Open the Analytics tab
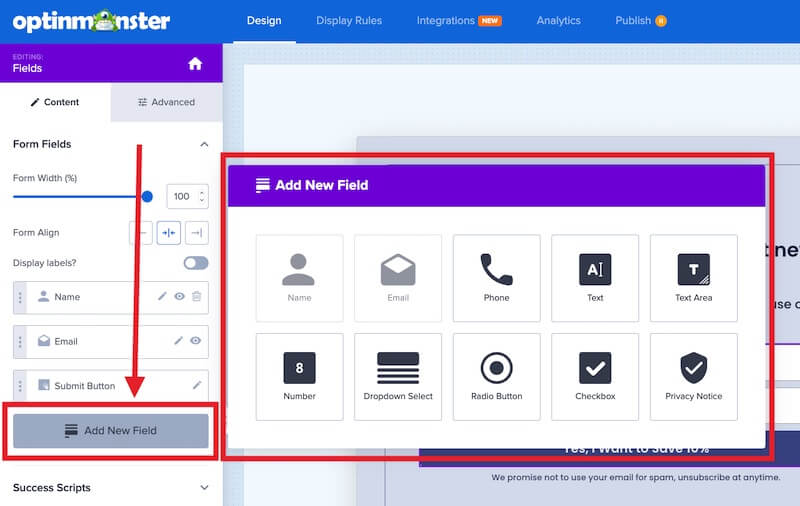Screen dimensions: 800x506 pyautogui.click(x=559, y=21)
